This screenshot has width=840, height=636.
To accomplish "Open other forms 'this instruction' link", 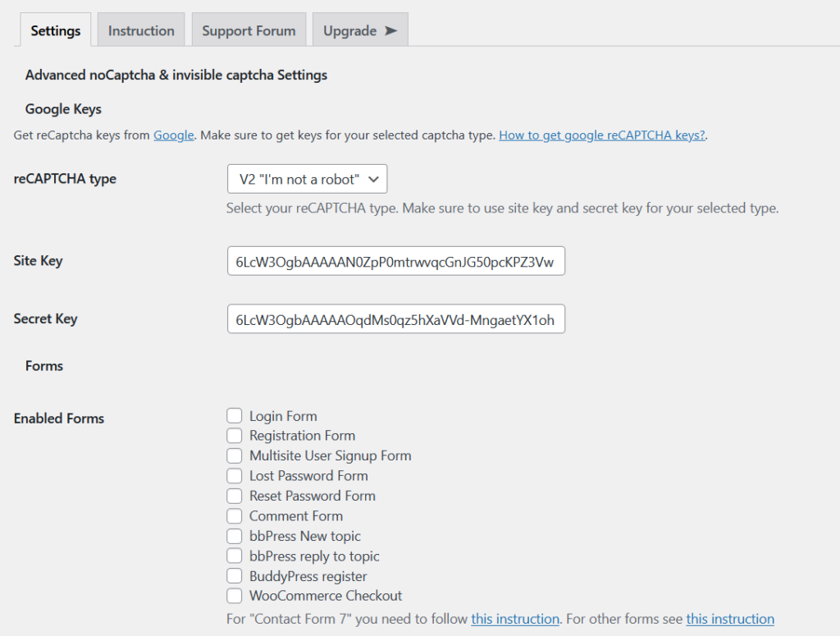I will (730, 619).
